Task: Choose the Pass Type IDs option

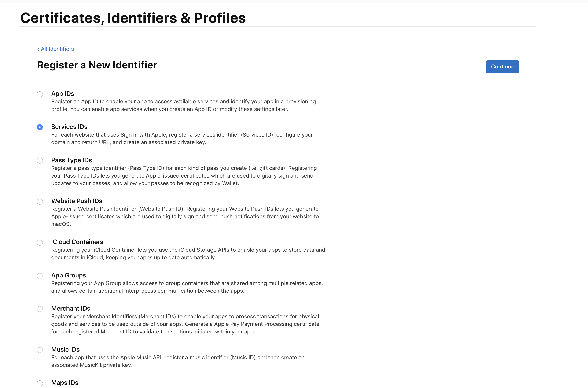Action: 40,161
